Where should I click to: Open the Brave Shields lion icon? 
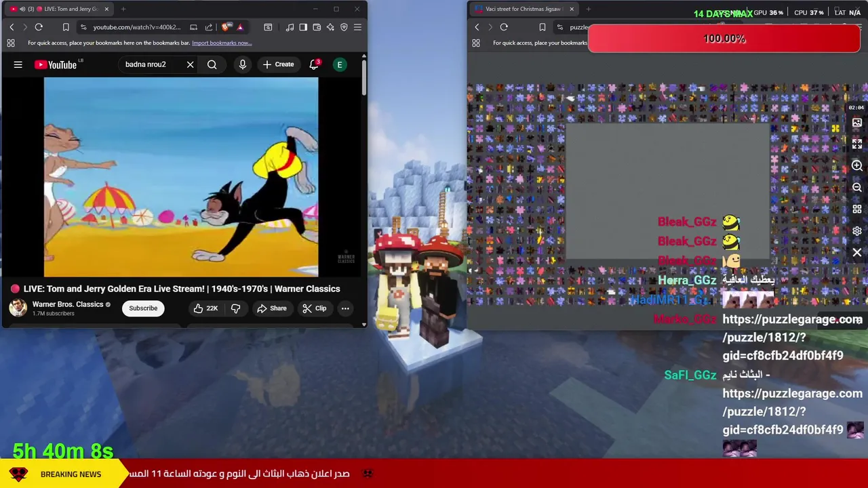coord(226,27)
